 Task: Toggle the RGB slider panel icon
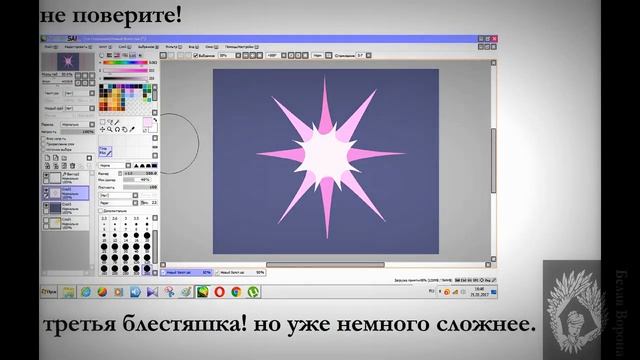coord(109,55)
